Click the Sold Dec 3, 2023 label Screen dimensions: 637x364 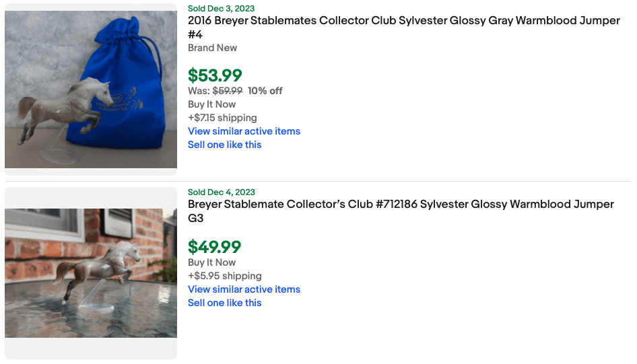222,9
